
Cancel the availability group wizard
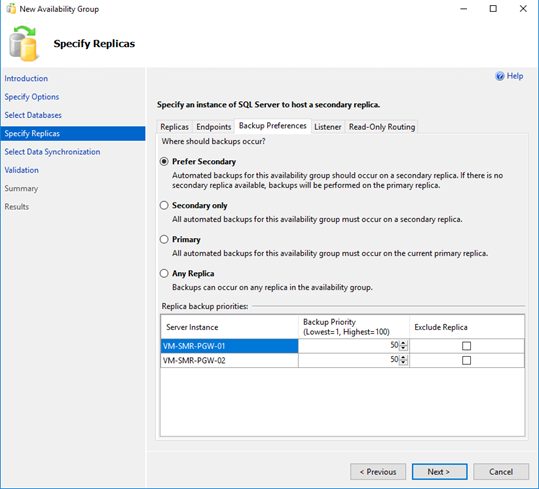501,472
